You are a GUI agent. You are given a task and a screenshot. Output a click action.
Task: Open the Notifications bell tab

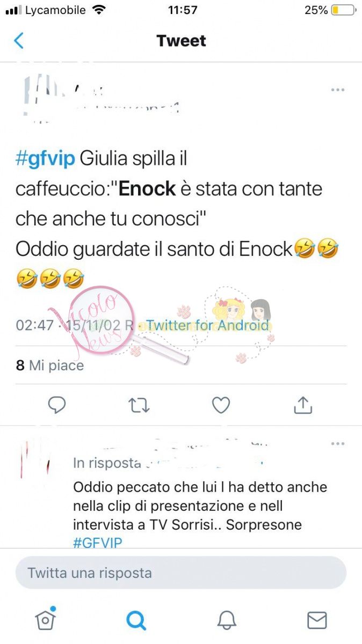[x=227, y=620]
